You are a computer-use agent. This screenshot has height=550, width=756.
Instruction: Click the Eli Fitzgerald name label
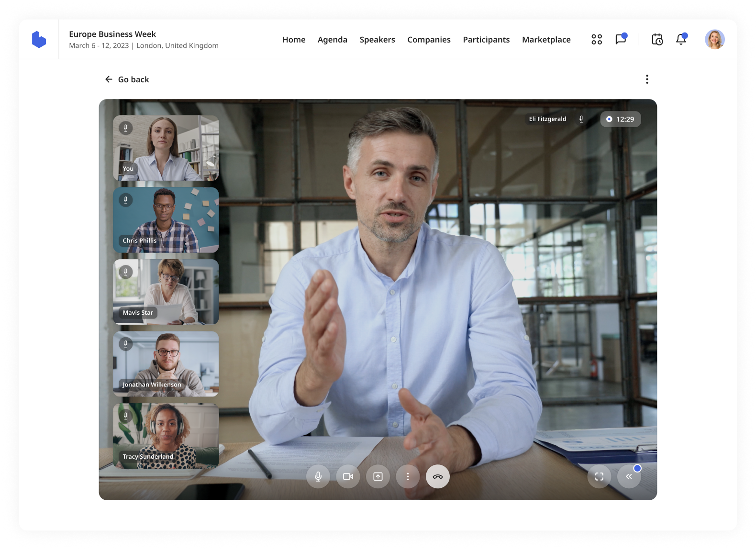pyautogui.click(x=547, y=119)
